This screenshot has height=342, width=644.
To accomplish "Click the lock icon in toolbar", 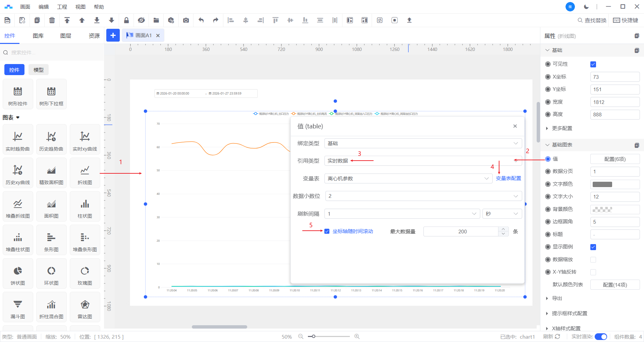I will [x=126, y=20].
